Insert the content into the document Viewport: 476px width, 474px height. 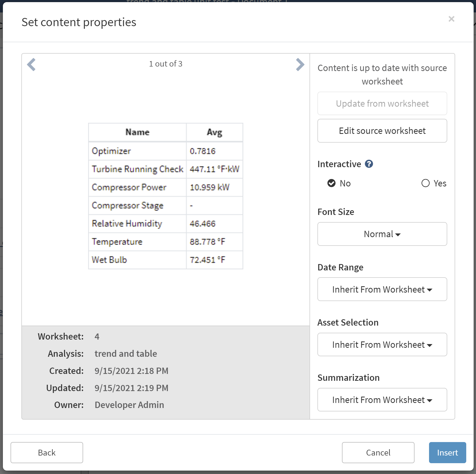(x=447, y=452)
